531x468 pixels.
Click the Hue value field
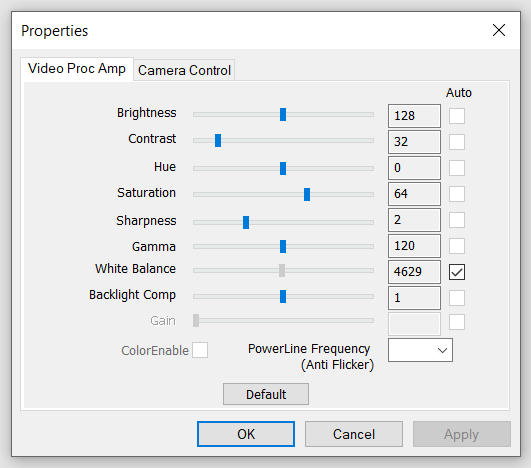tap(414, 168)
